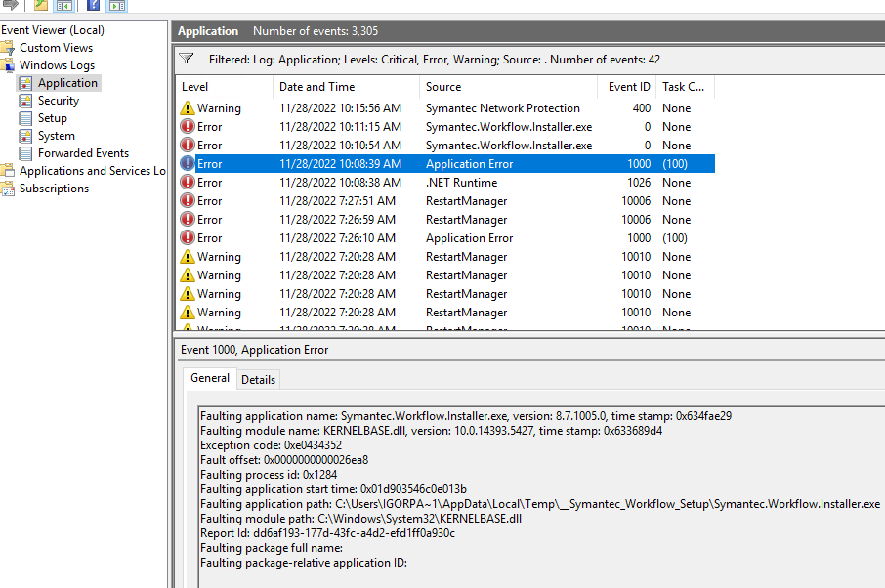
Task: Sort events by Source column header
Action: pos(443,87)
